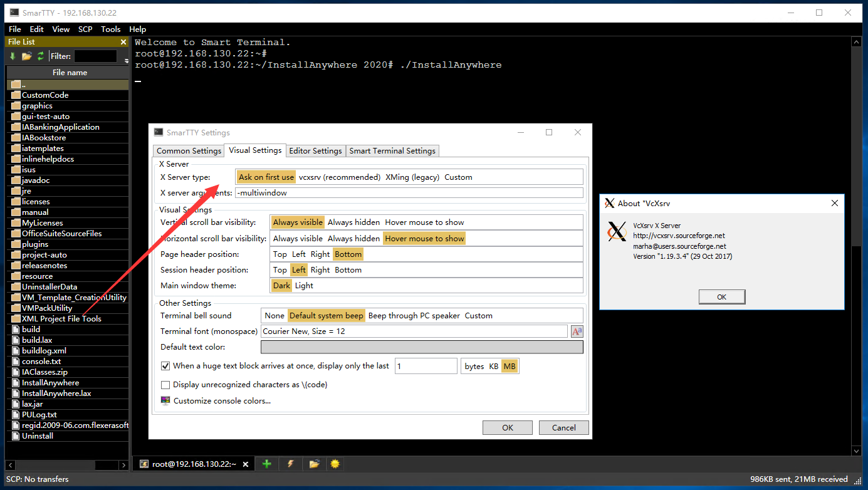Close the About VcXsrv dialog
This screenshot has height=490, width=868.
click(834, 203)
